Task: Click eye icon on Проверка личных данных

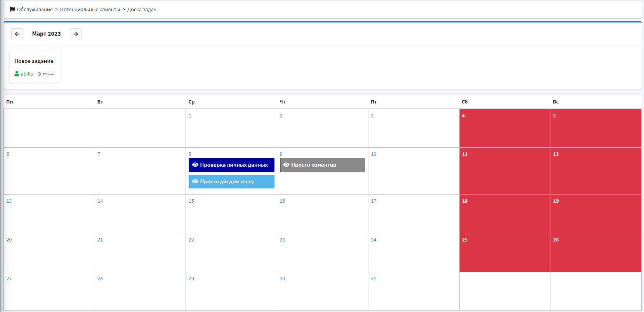Action: coord(195,165)
